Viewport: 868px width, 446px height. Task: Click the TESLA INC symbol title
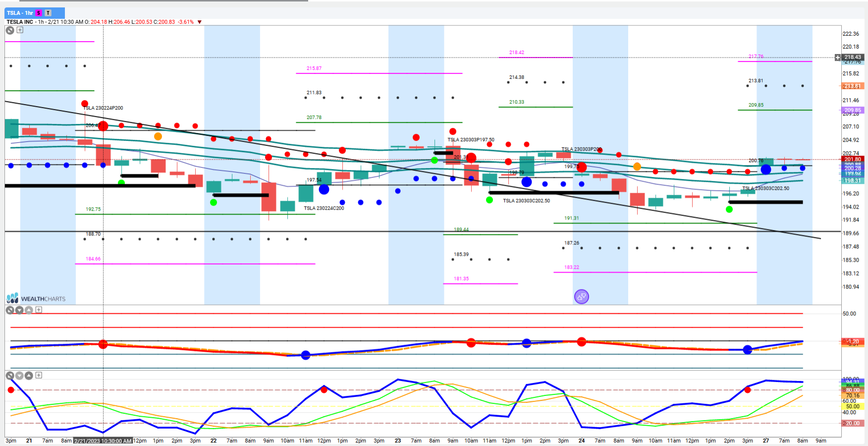(x=20, y=22)
